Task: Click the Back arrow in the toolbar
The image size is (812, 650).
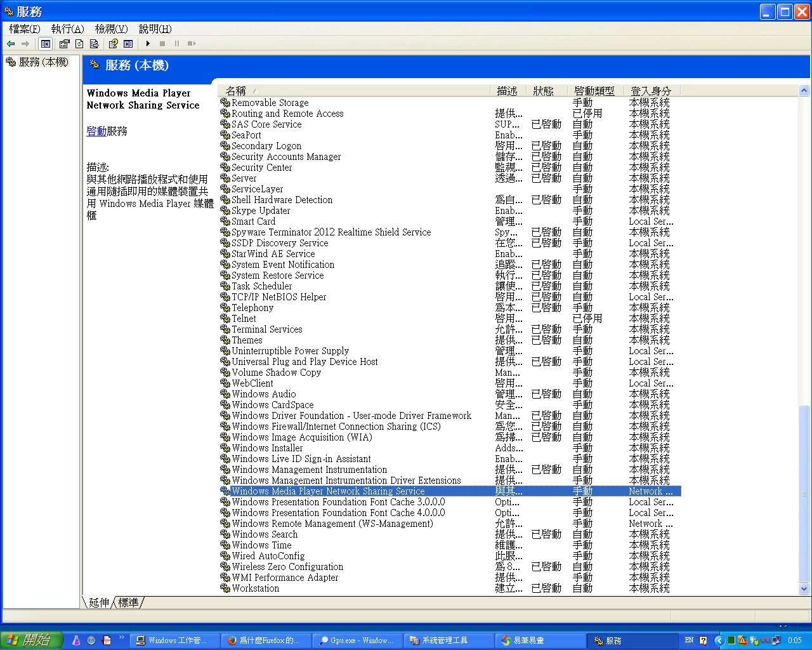Action: [x=11, y=44]
